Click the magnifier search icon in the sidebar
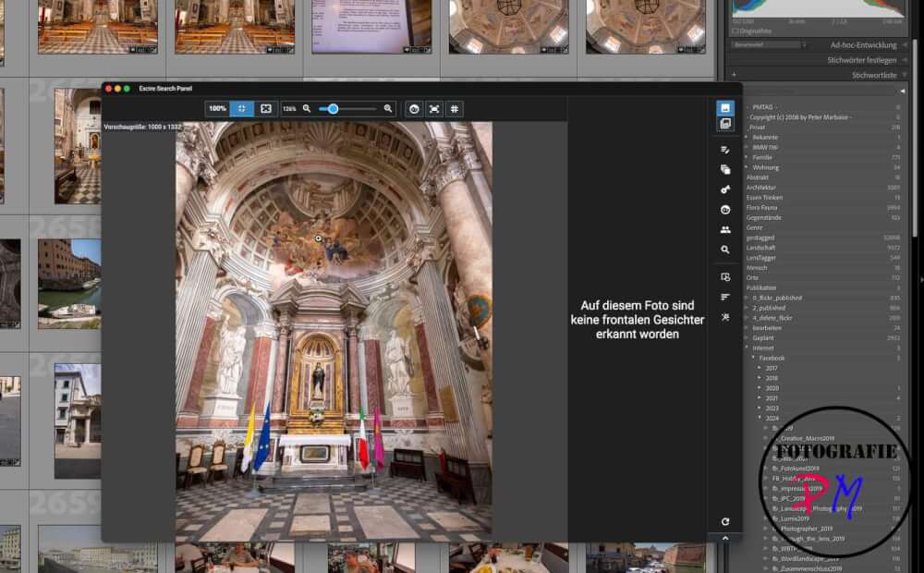Viewport: 924px width, 573px height. pyautogui.click(x=725, y=250)
